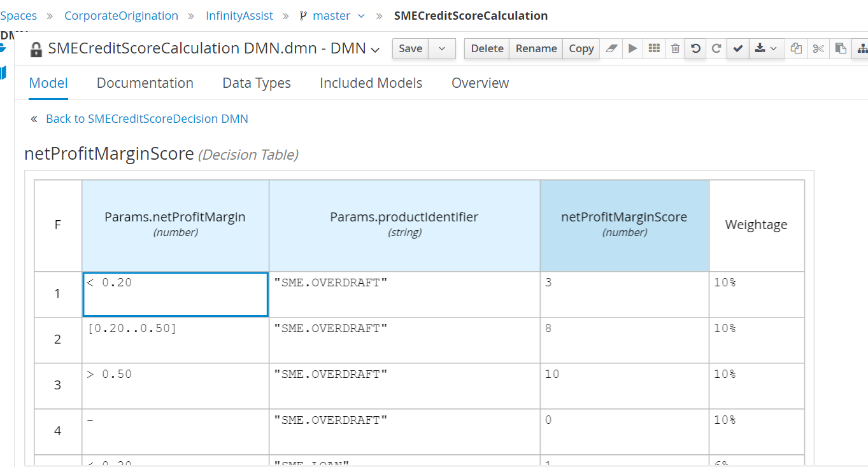Expand the DMN file title chevron
Screen dimensions: 868x467
tap(375, 50)
